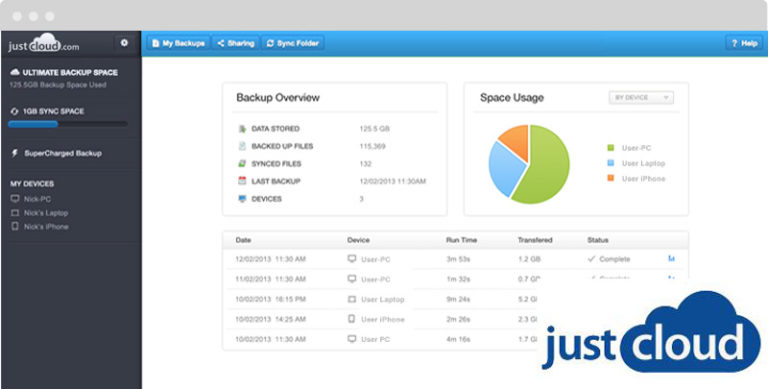Click the Complete checkmark status icon
The image size is (768, 389).
point(591,259)
